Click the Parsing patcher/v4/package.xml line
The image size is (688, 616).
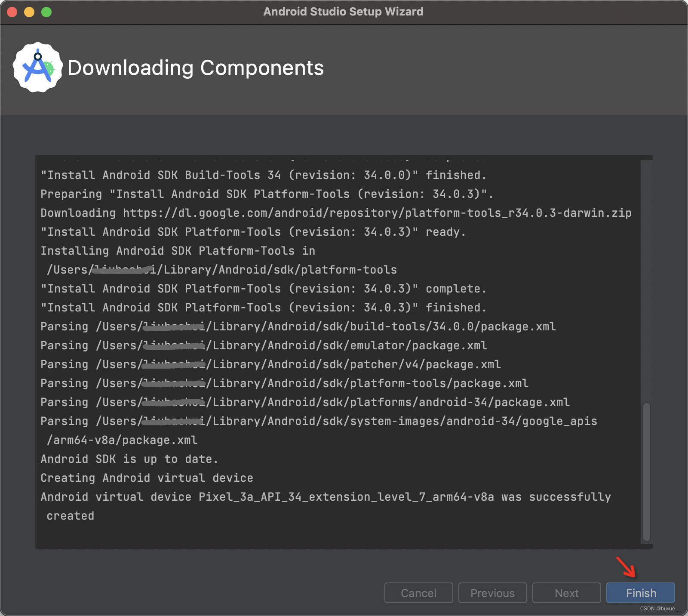click(x=270, y=364)
